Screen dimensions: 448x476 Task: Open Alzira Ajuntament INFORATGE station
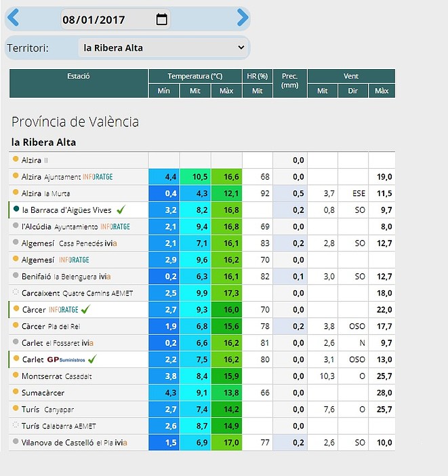(67, 177)
